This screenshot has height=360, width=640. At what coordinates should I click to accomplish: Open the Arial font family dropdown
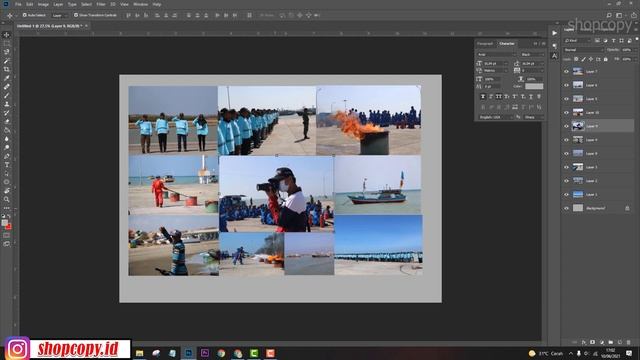(496, 54)
